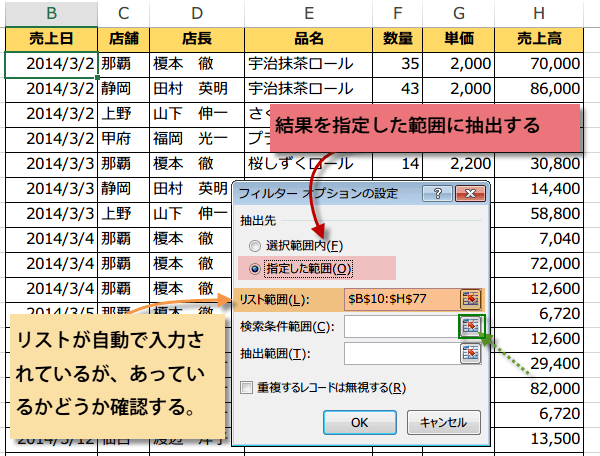600x456 pixels.
Task: Confirm the filter with OK button
Action: pyautogui.click(x=360, y=422)
